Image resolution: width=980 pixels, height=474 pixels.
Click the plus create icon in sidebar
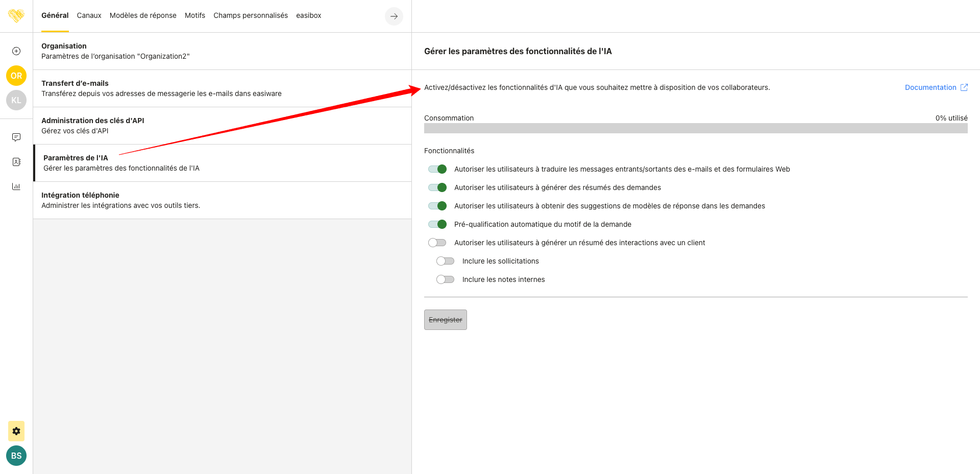pos(16,51)
